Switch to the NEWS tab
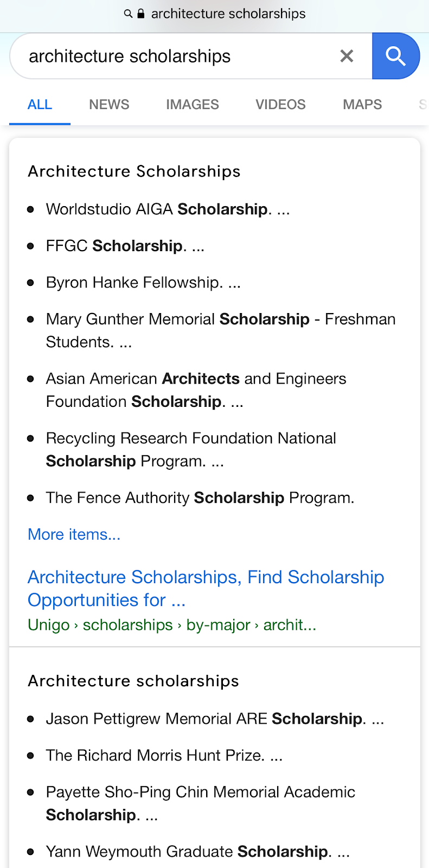 tap(109, 104)
